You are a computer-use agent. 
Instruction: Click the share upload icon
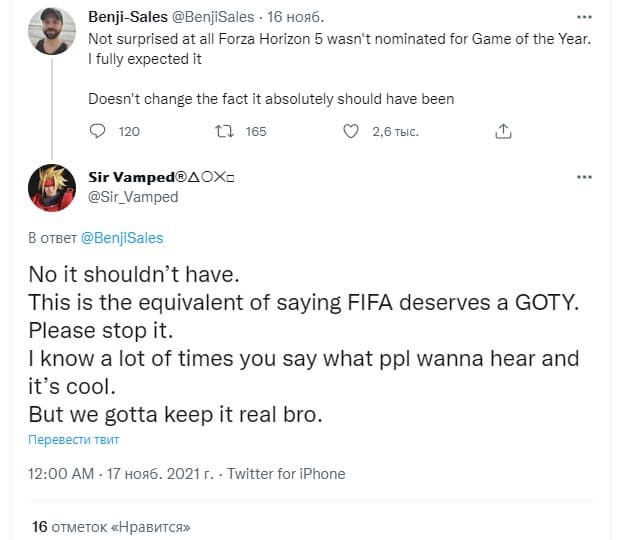[x=504, y=131]
